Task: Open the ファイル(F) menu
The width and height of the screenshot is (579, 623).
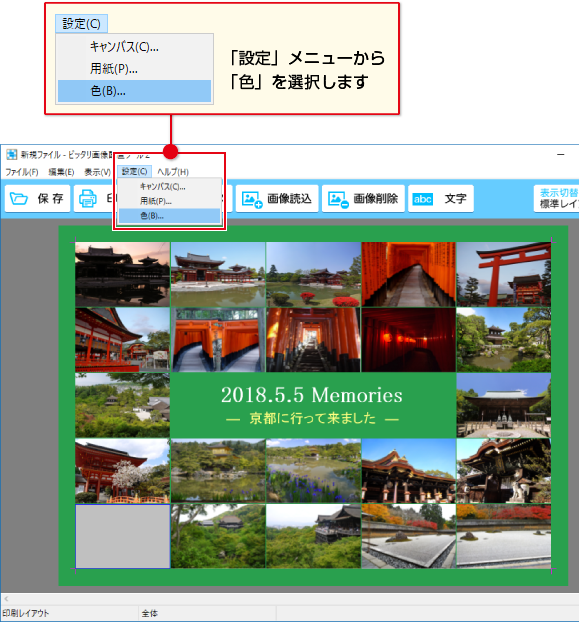Action: [21, 172]
